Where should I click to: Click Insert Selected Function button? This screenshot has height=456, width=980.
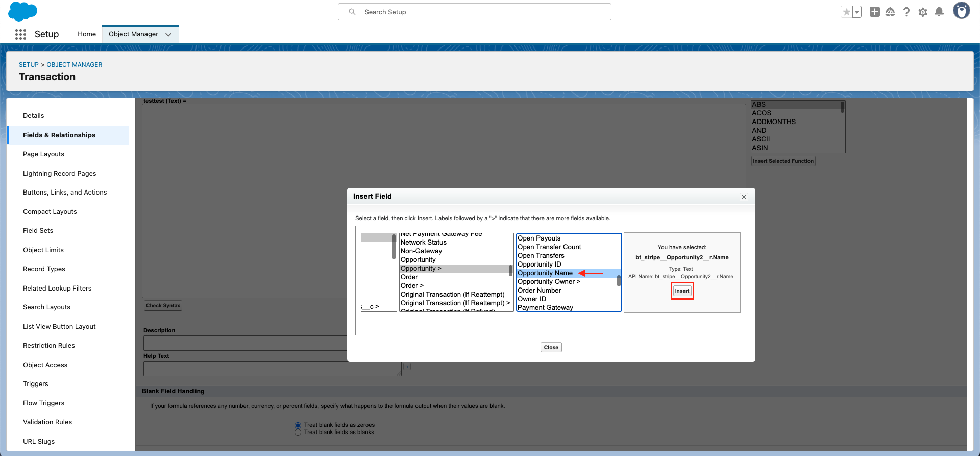point(783,161)
